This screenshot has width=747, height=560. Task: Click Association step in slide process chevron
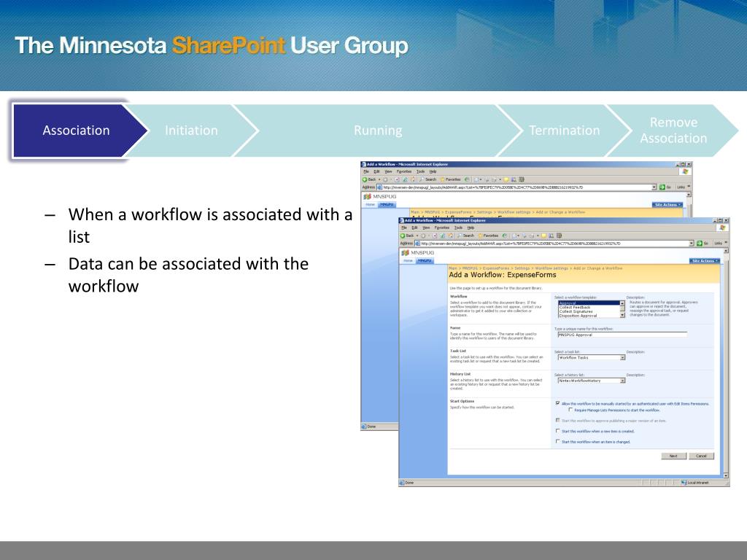point(76,131)
